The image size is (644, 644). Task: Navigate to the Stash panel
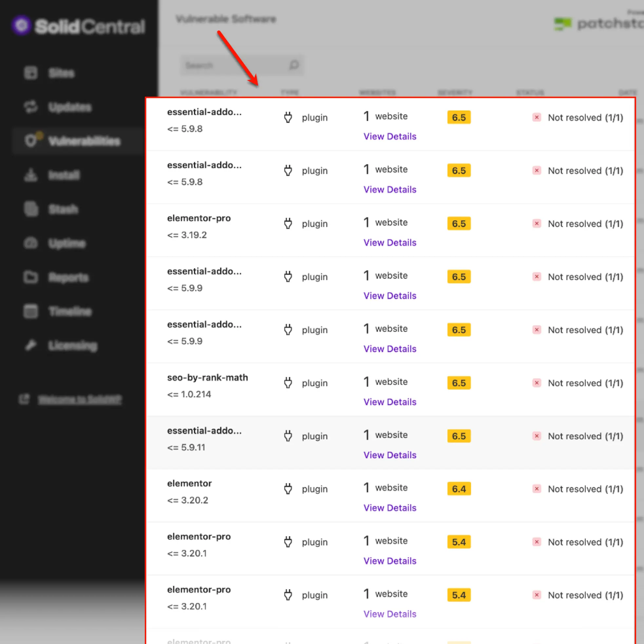coord(63,209)
